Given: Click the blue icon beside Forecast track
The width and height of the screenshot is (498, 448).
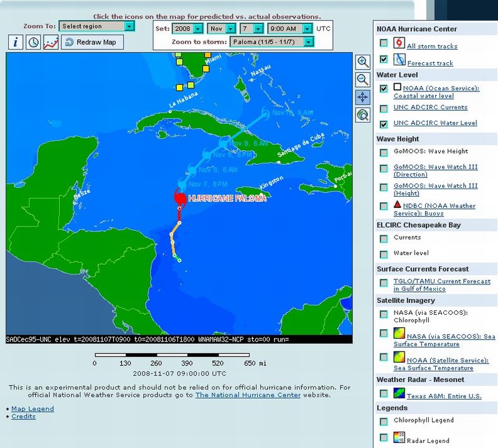Looking at the screenshot, I should [x=399, y=59].
